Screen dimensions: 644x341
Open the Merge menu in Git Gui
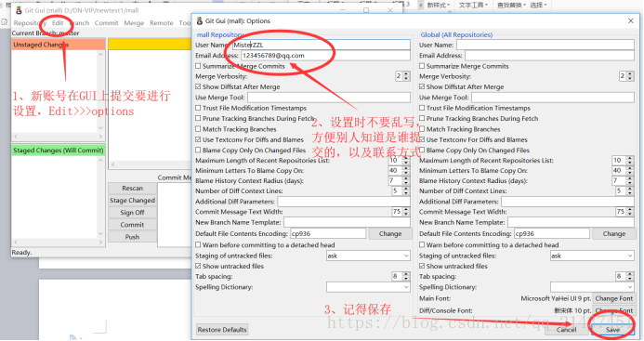click(134, 23)
